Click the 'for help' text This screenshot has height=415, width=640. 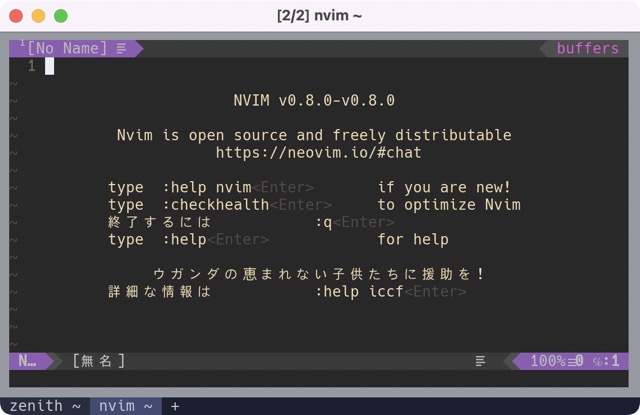pyautogui.click(x=413, y=240)
